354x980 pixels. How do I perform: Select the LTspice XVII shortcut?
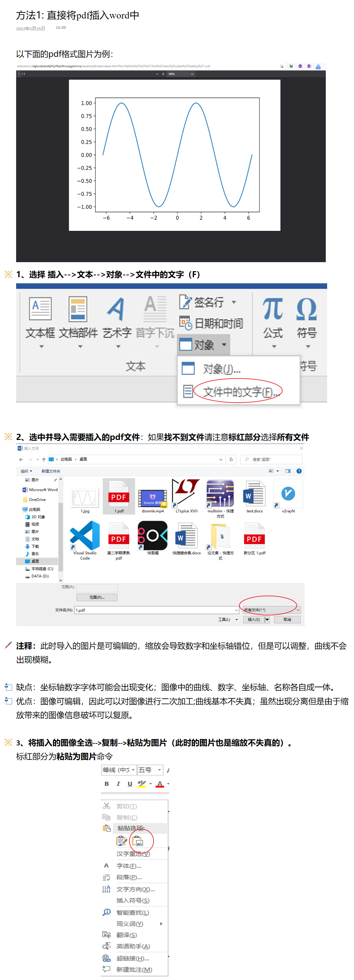point(186,496)
